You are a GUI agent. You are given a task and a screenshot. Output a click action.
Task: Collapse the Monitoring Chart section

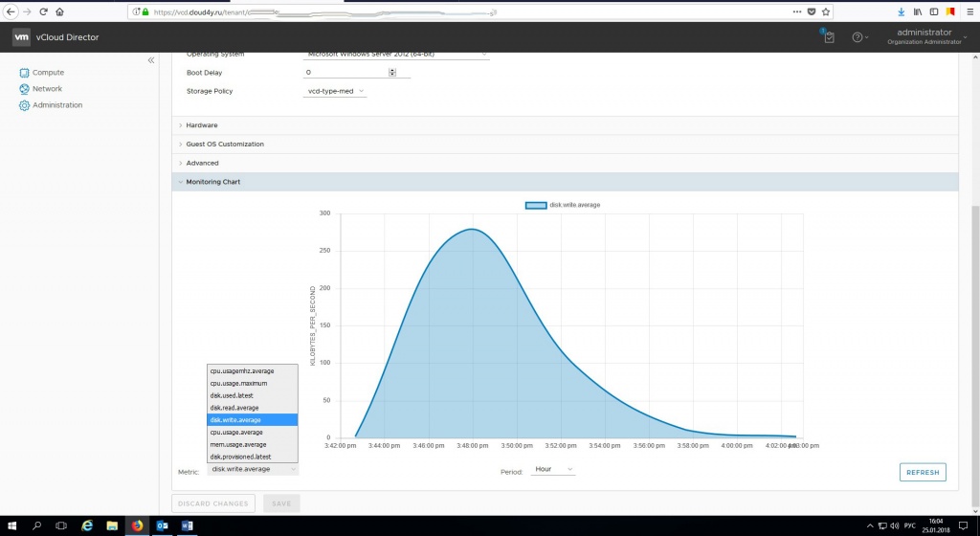[212, 182]
